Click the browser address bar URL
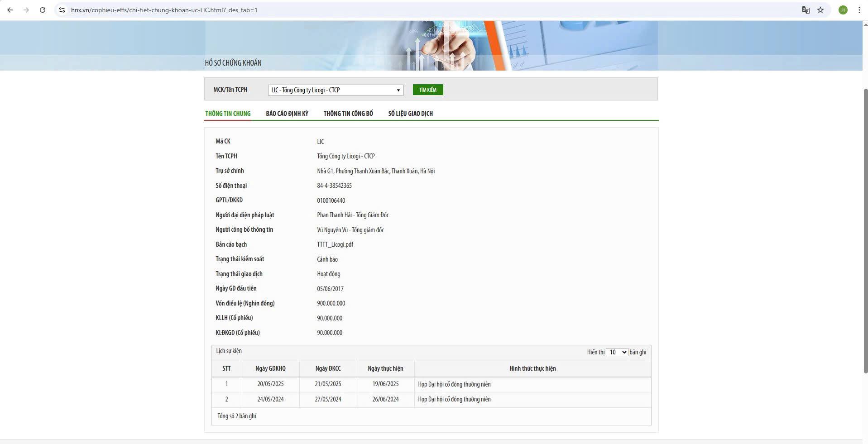 pos(164,10)
